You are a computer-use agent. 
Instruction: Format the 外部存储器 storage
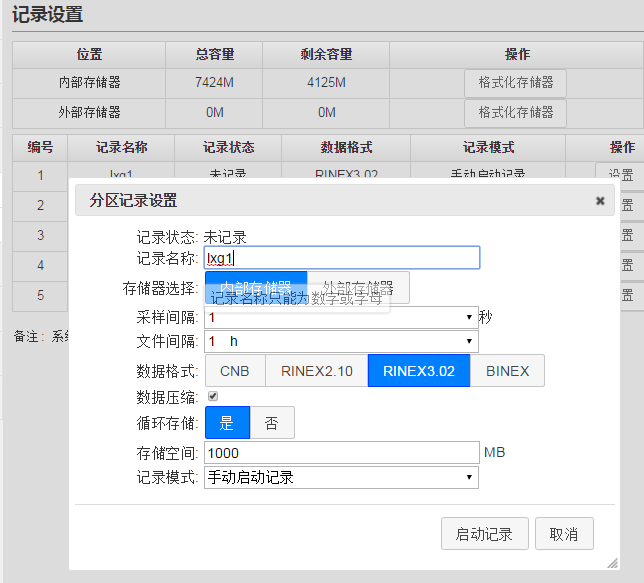pyautogui.click(x=515, y=112)
